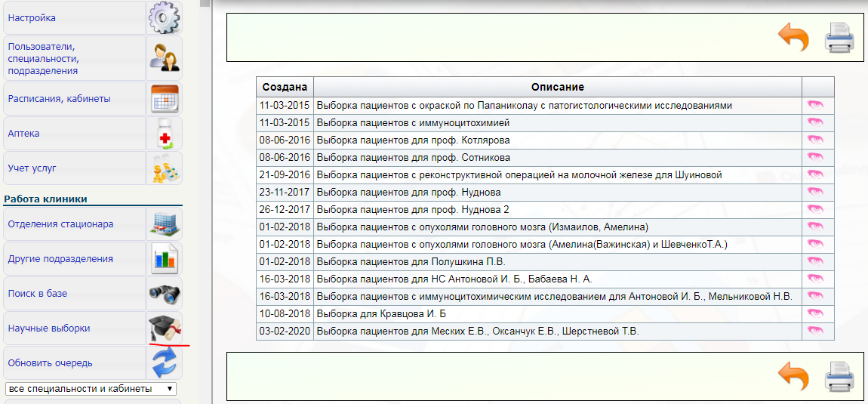View the selection for проф. Котлярова via eye icon
This screenshot has height=404, width=868.
[815, 140]
